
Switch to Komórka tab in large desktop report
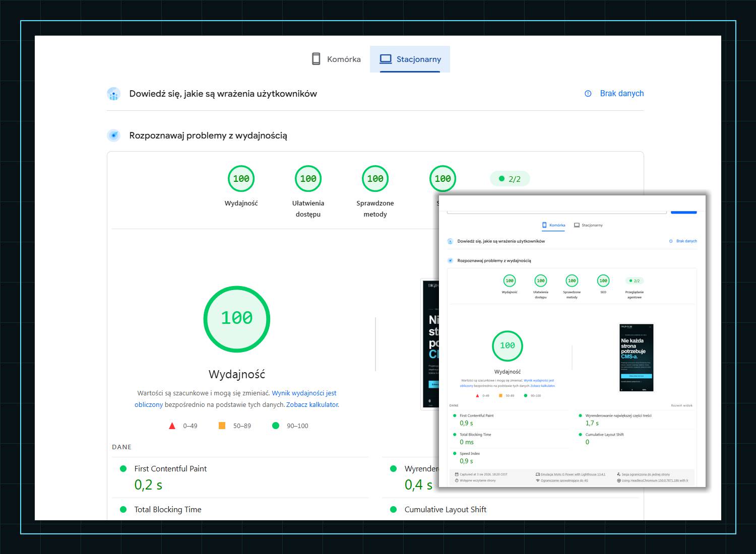click(x=336, y=59)
